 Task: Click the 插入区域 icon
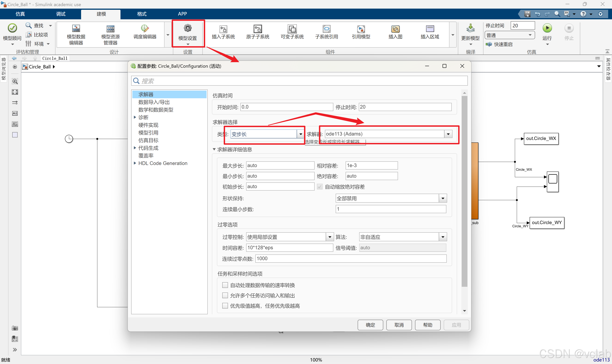click(x=430, y=29)
